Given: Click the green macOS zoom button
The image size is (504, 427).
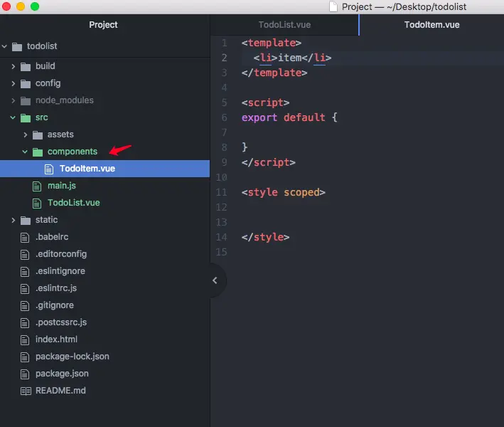Looking at the screenshot, I should pos(35,6).
